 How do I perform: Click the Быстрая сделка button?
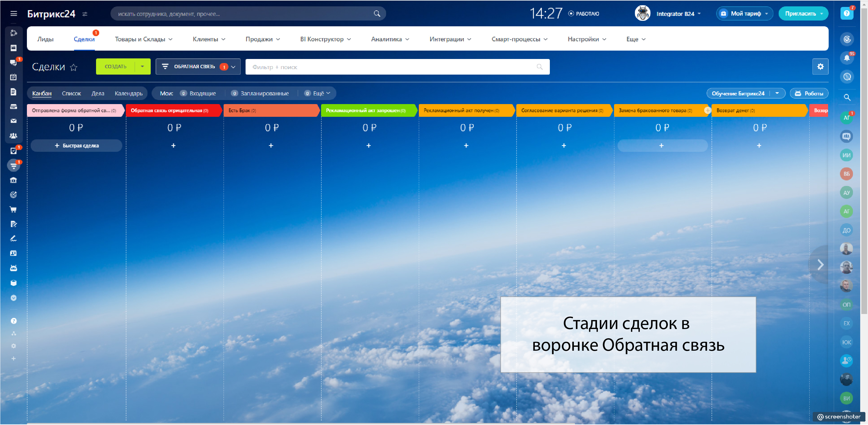76,145
